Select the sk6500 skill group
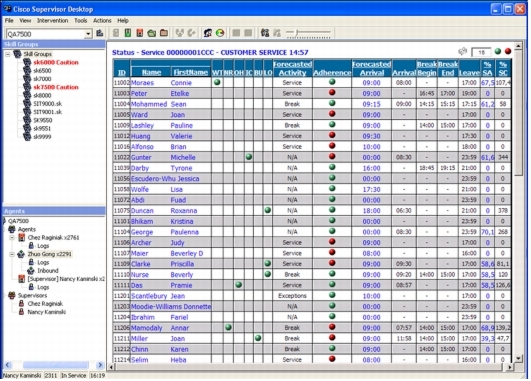This screenshot has height=381, width=531. pyautogui.click(x=42, y=70)
